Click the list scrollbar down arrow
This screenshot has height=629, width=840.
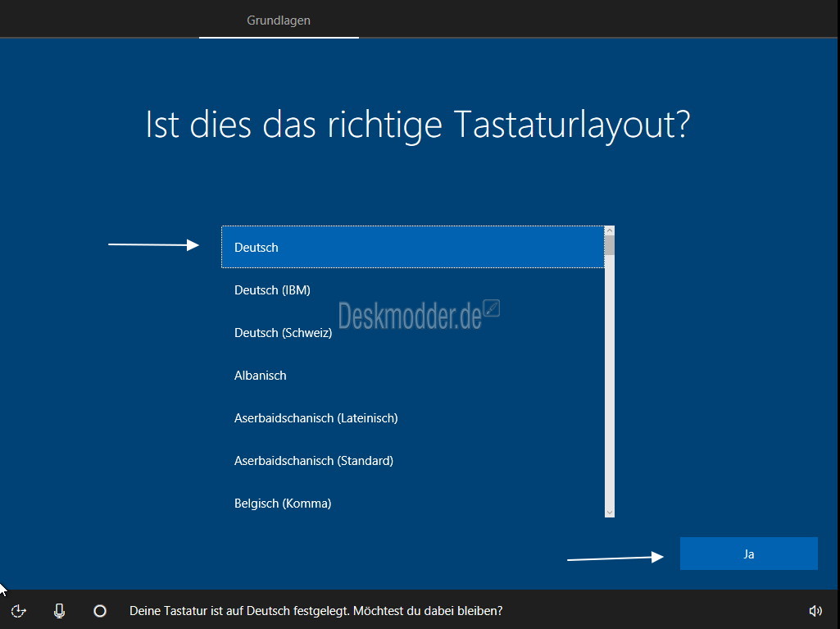609,513
